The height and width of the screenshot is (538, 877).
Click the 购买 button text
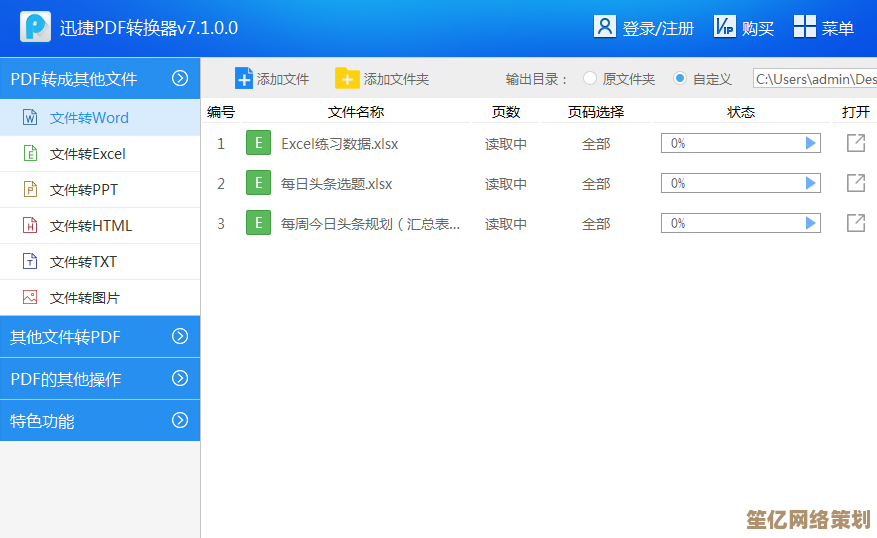[758, 28]
